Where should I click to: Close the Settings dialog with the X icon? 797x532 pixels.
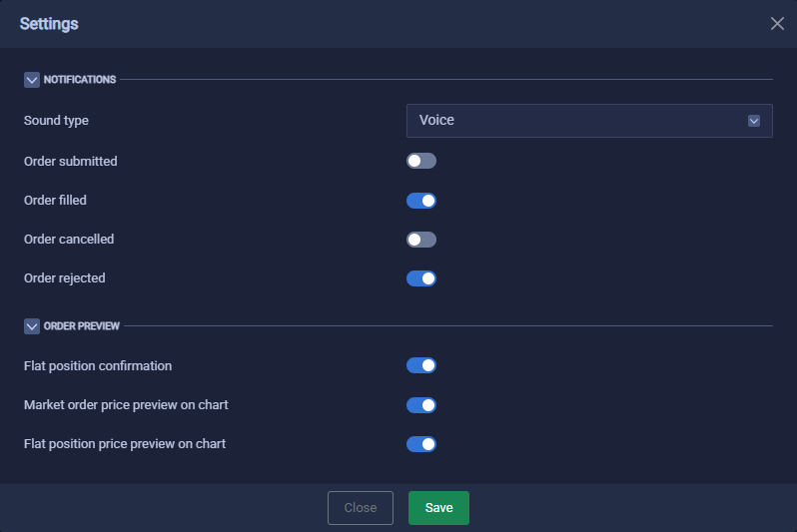pos(777,23)
